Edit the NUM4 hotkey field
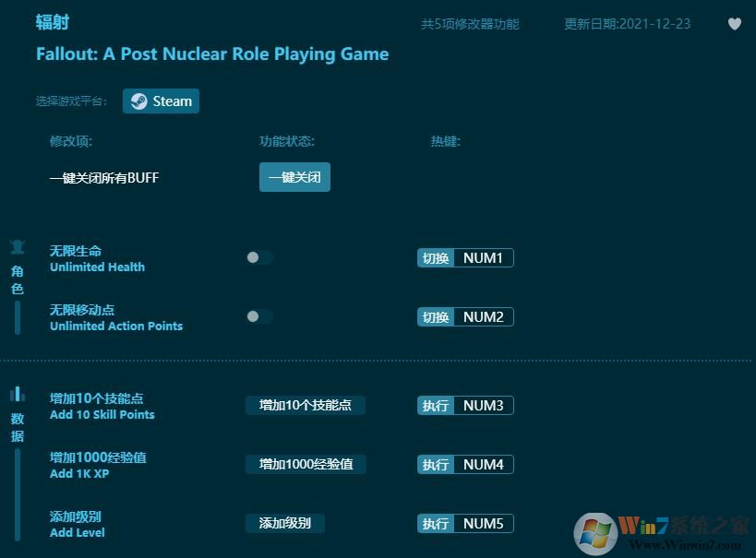 pos(484,465)
